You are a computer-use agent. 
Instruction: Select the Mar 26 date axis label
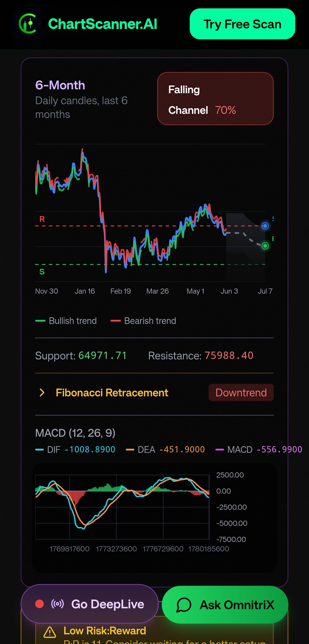157,291
